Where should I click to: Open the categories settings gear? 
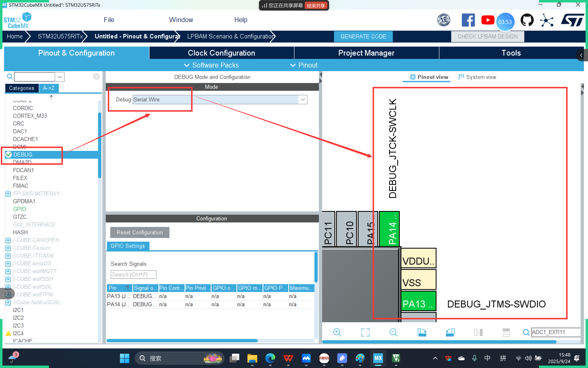(96, 77)
